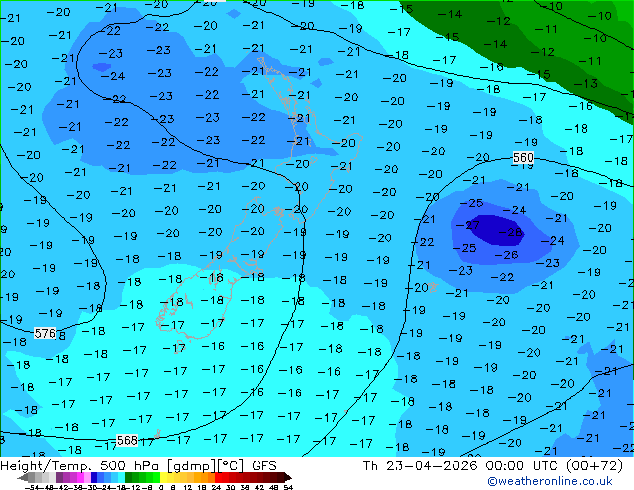Click the dark blue legend swatch at -30
Viewport: 634px width, 490px height.
[x=94, y=478]
